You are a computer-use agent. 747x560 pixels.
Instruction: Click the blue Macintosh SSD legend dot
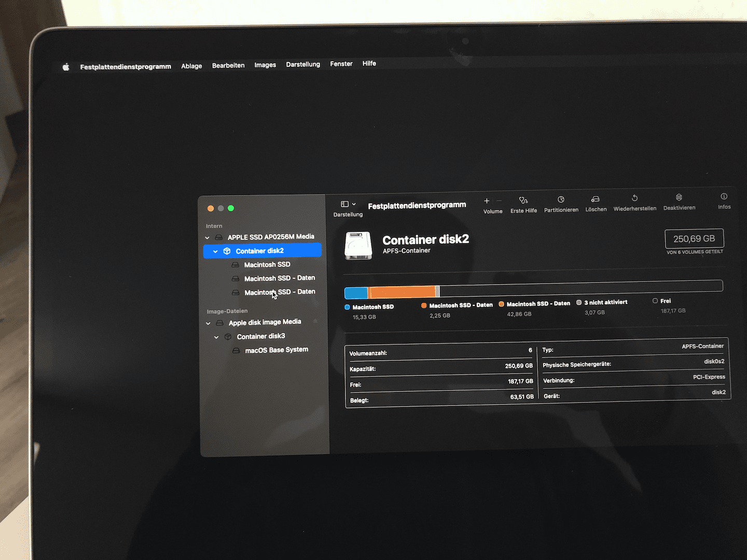coord(347,307)
